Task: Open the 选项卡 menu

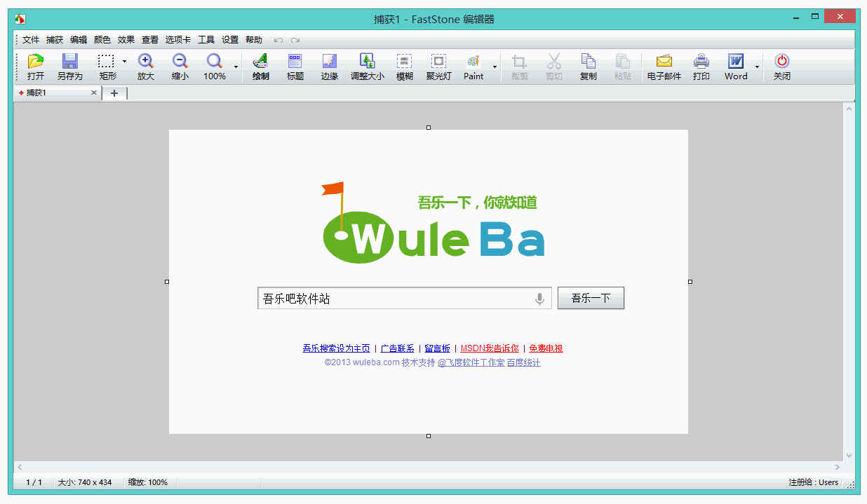Action: point(178,40)
